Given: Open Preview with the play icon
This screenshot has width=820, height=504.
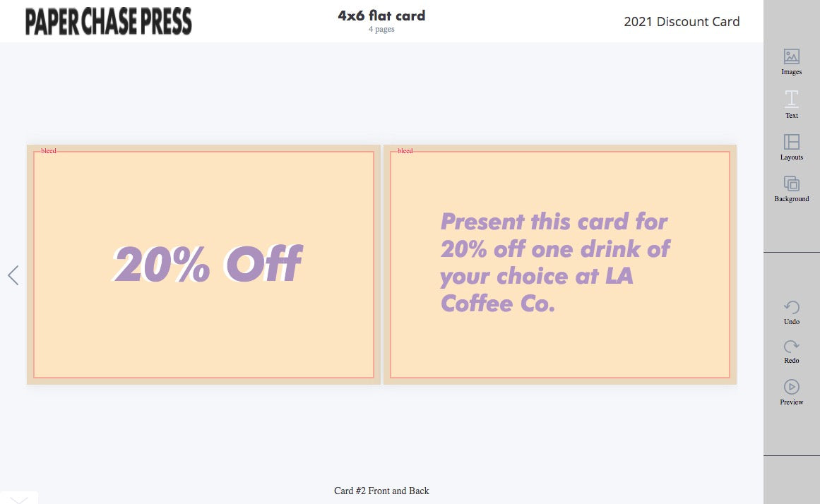Looking at the screenshot, I should pos(792,387).
